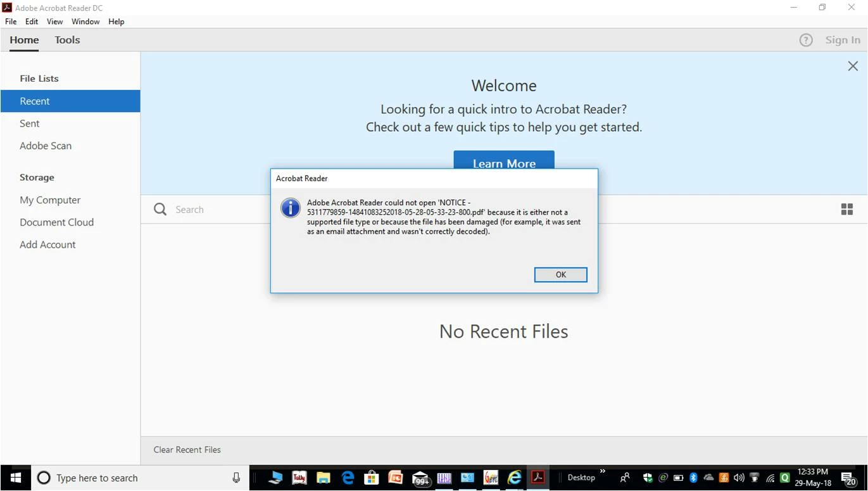Image resolution: width=868 pixels, height=491 pixels.
Task: Switch to the Home tab
Action: pyautogui.click(x=24, y=40)
